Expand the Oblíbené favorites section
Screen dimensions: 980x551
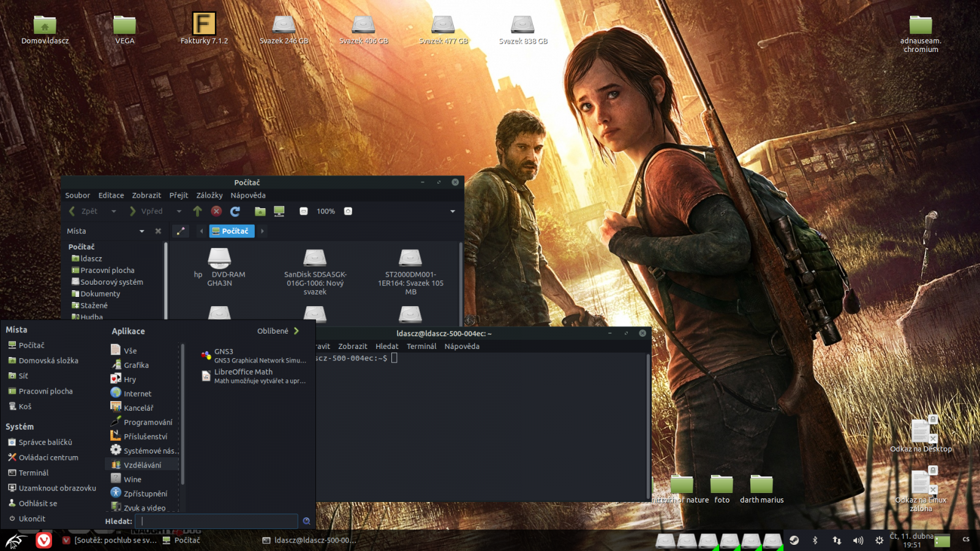tap(277, 331)
